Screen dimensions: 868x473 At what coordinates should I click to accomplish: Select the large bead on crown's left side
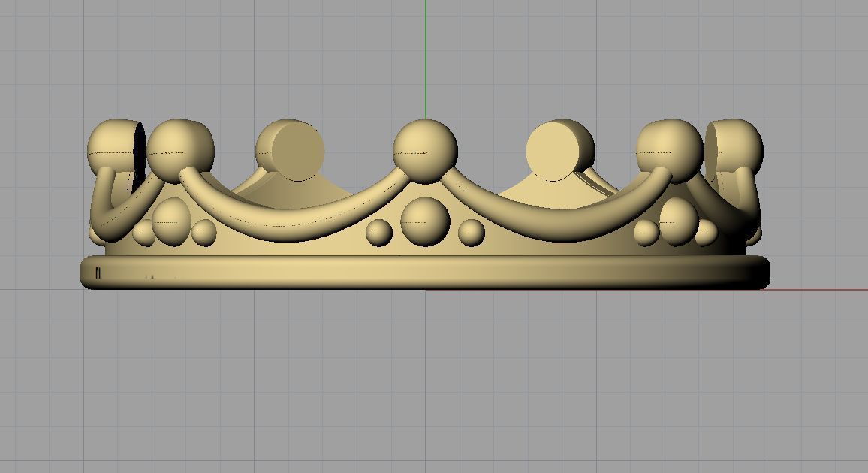172,221
